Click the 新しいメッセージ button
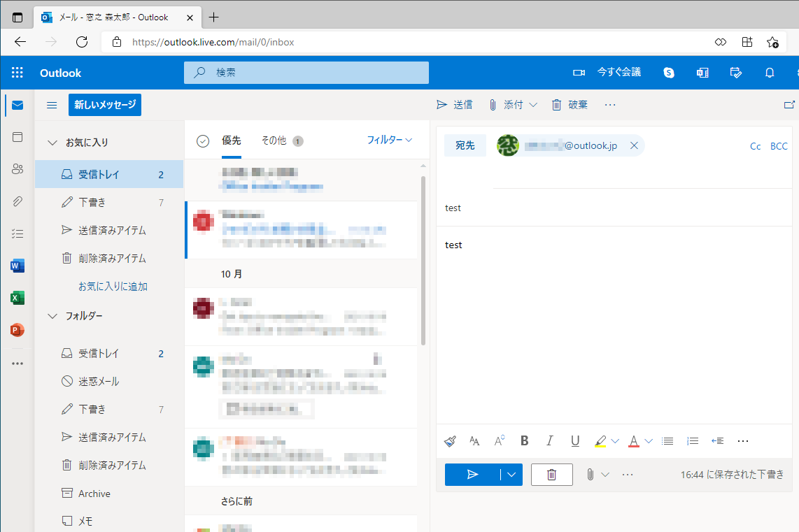 [x=104, y=105]
